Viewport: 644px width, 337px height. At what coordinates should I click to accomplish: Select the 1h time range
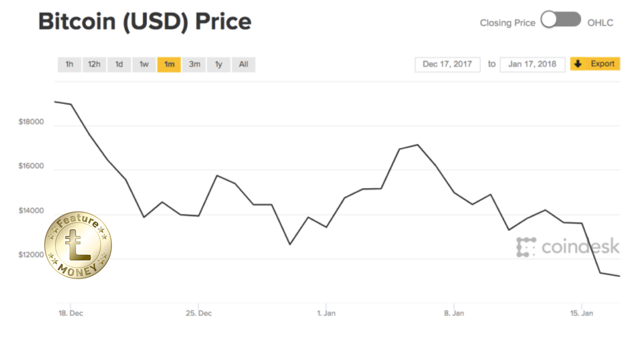(69, 64)
